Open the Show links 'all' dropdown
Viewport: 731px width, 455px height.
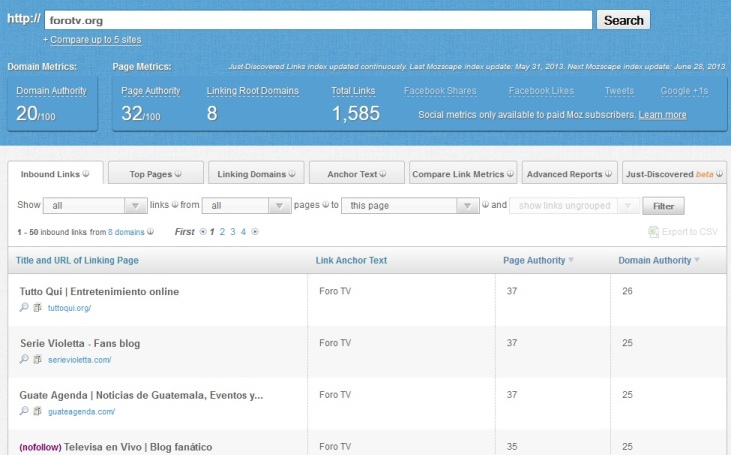[x=95, y=206]
